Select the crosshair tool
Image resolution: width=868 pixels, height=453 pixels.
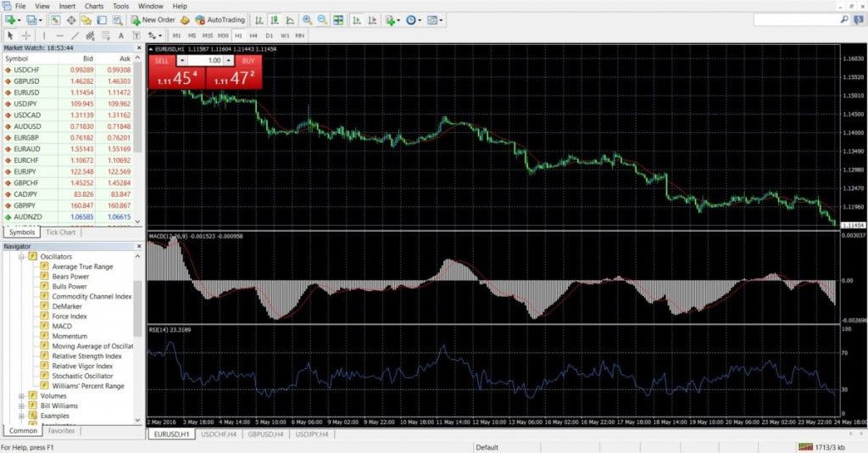25,36
